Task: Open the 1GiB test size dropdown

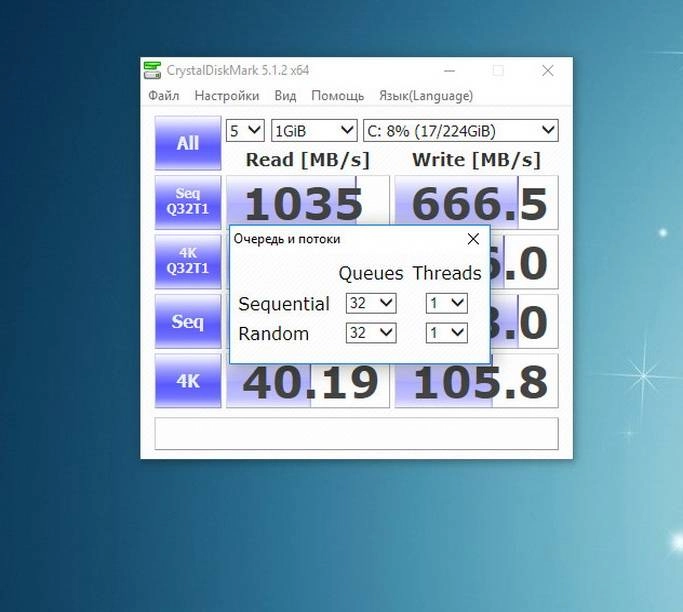Action: 314,130
